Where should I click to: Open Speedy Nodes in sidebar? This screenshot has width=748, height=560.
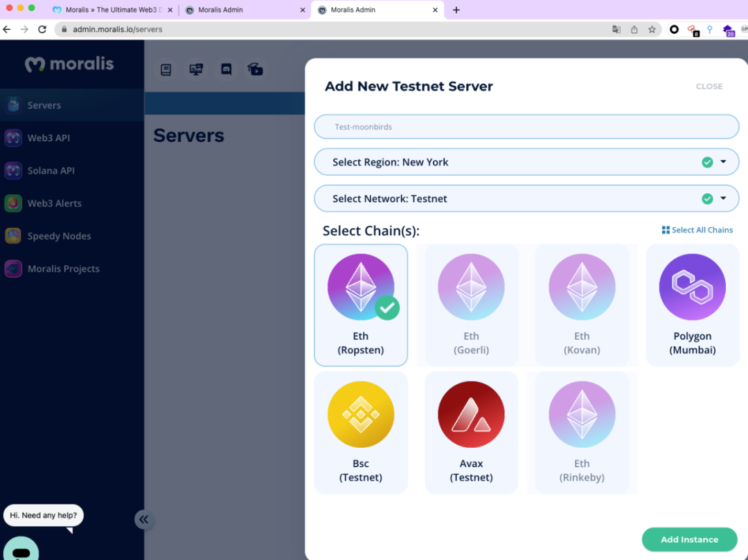pyautogui.click(x=71, y=236)
